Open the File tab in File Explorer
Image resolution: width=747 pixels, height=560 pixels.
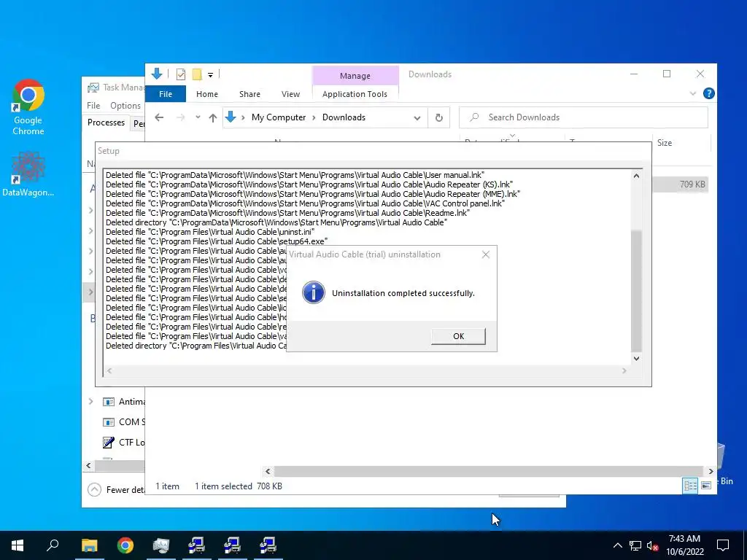[x=166, y=94]
